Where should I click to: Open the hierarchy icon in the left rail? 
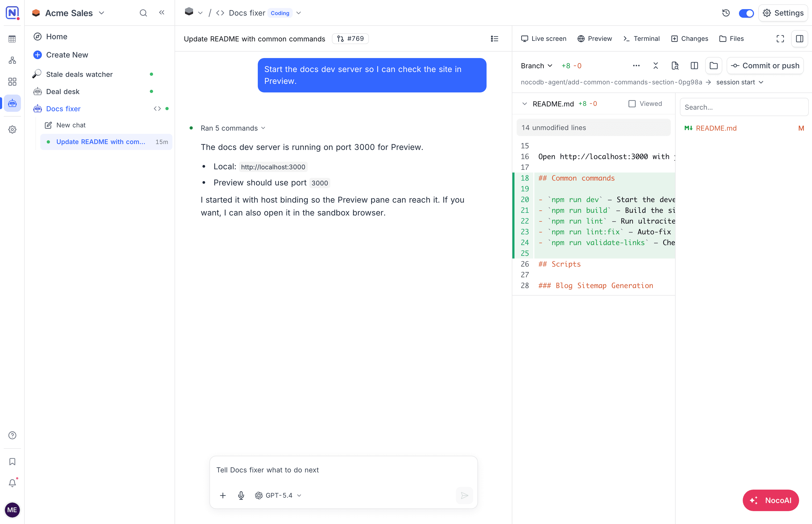[12, 60]
